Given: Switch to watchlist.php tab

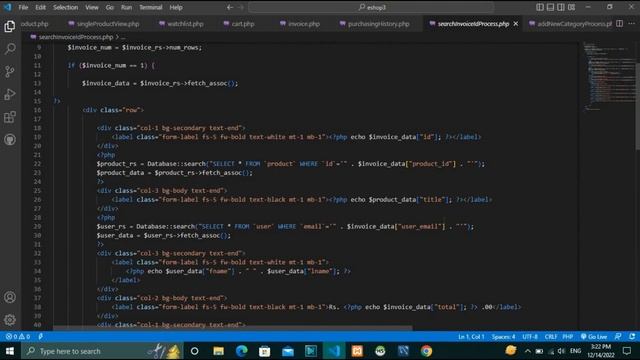Looking at the screenshot, I should pos(182,24).
